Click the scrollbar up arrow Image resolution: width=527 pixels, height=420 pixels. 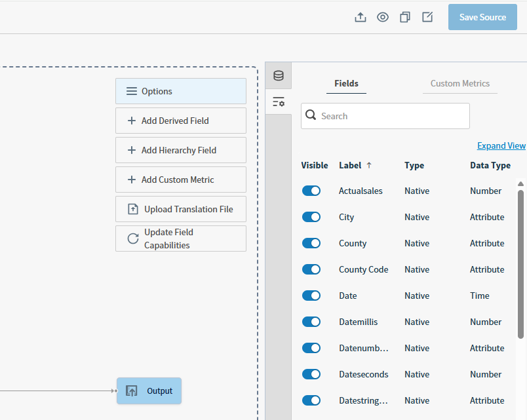click(x=520, y=184)
